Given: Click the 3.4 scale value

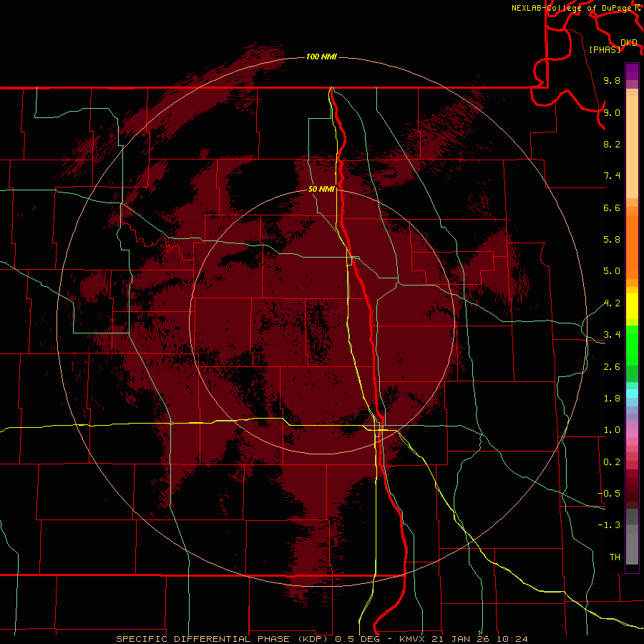Looking at the screenshot, I should [612, 335].
